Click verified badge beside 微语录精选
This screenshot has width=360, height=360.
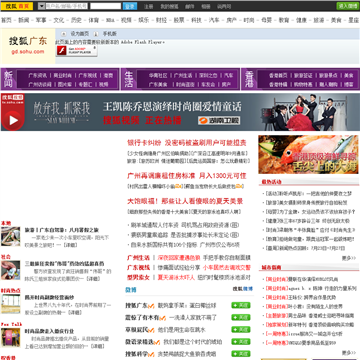[x=157, y=342]
